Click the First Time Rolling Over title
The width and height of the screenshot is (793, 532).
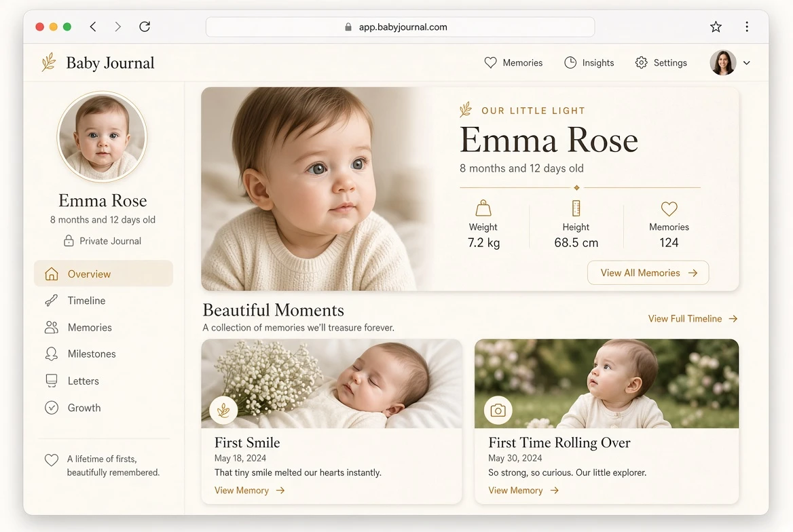(x=559, y=442)
